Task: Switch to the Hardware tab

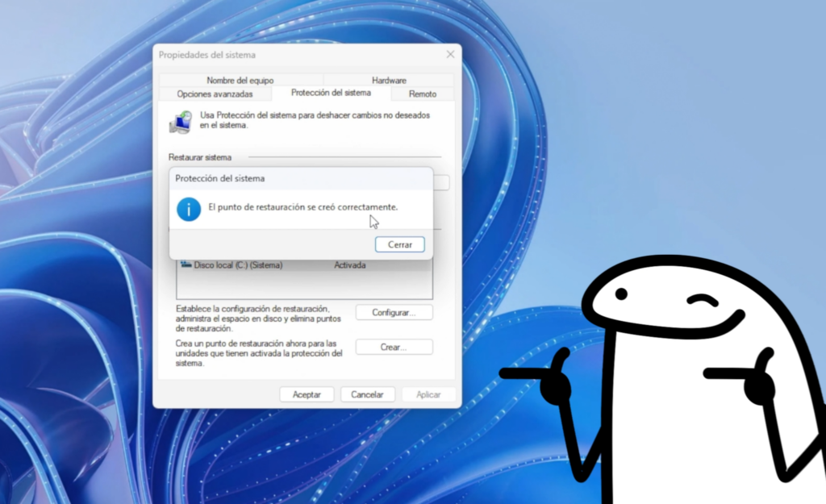Action: click(389, 80)
